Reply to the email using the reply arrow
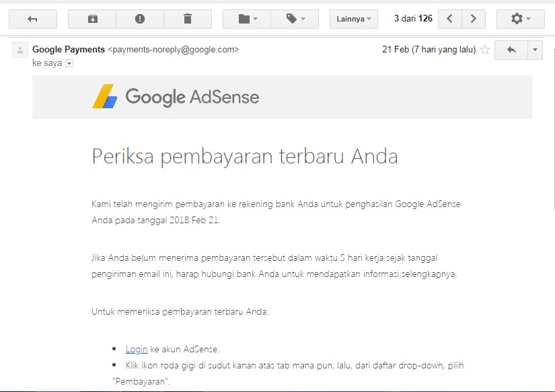Viewport: 555px width, 392px height. pyautogui.click(x=511, y=49)
